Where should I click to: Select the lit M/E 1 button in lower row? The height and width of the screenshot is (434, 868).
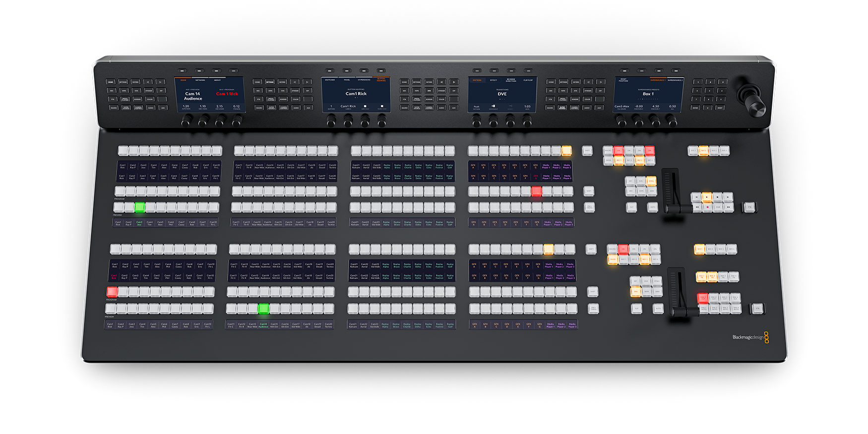[699, 249]
